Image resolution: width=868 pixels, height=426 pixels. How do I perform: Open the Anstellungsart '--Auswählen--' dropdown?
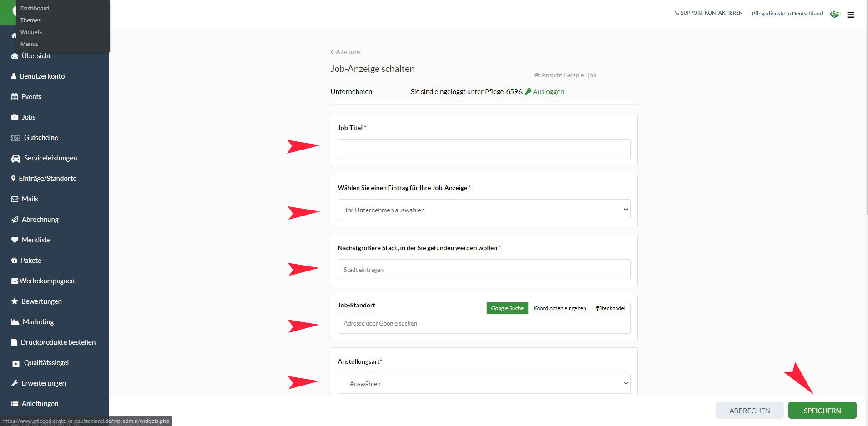(484, 383)
